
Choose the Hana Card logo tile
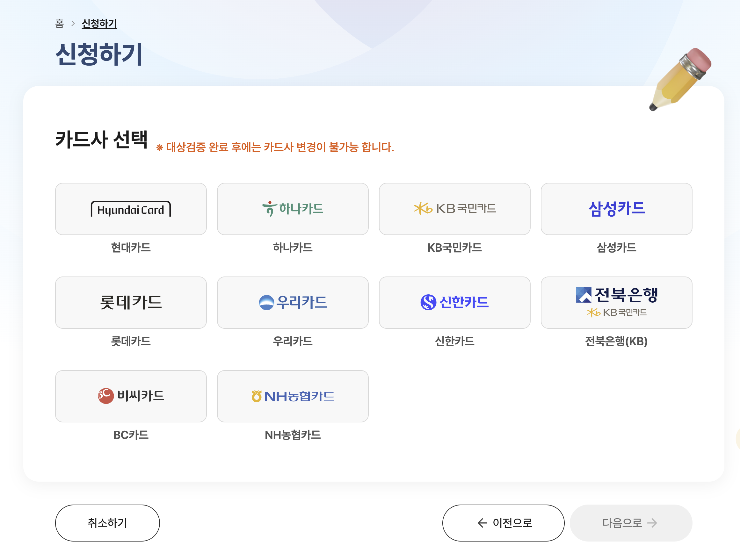point(293,209)
